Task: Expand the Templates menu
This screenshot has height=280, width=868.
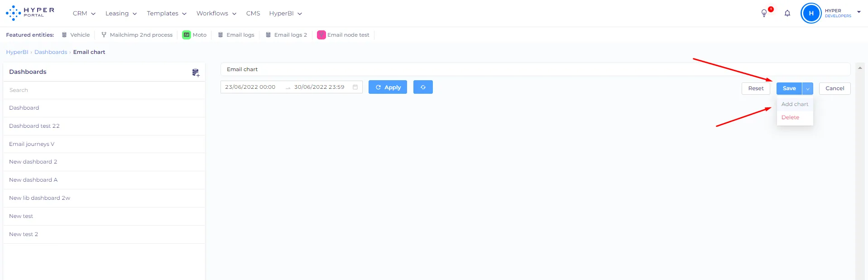Action: (167, 14)
